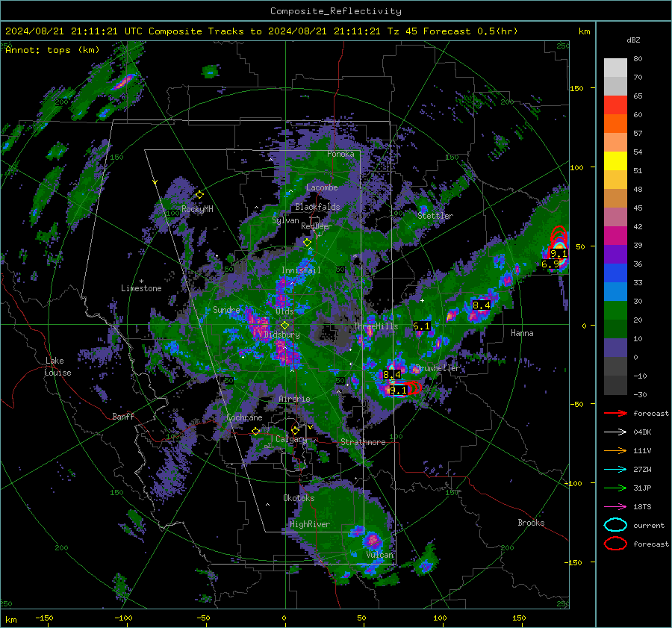Click the RedDeer city label
The width and height of the screenshot is (672, 628).
pyautogui.click(x=317, y=226)
